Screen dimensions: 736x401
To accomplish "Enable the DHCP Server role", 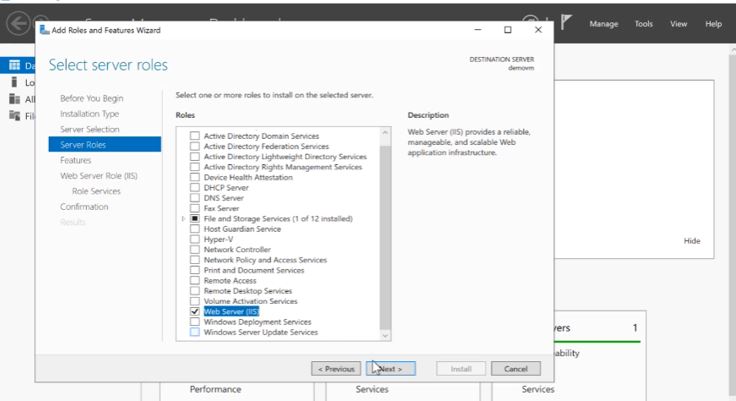I will click(195, 187).
